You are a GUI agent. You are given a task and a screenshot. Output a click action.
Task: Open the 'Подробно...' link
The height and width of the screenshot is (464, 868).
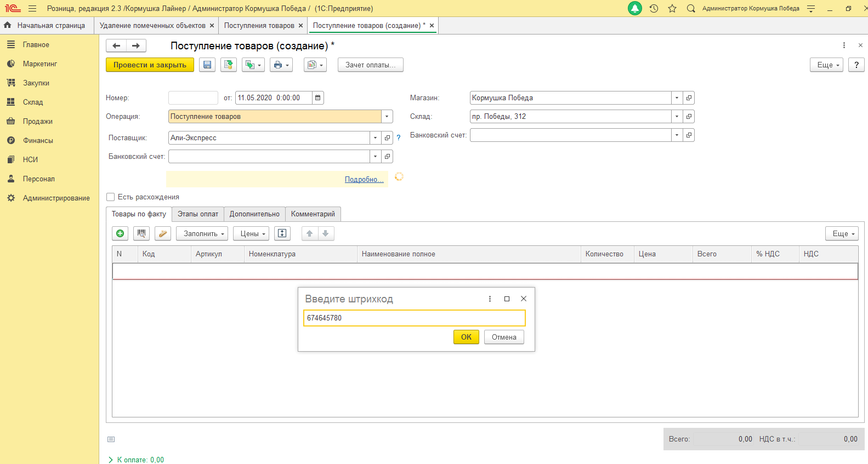pyautogui.click(x=364, y=180)
